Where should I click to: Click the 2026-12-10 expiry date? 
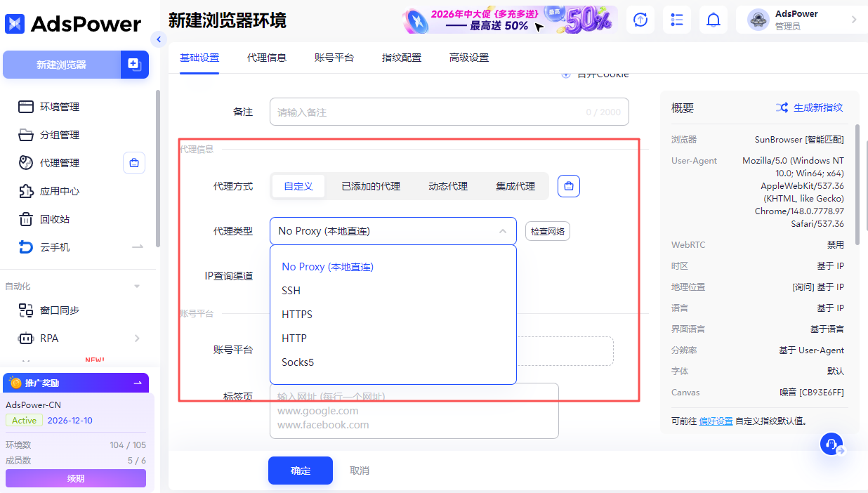click(x=70, y=421)
